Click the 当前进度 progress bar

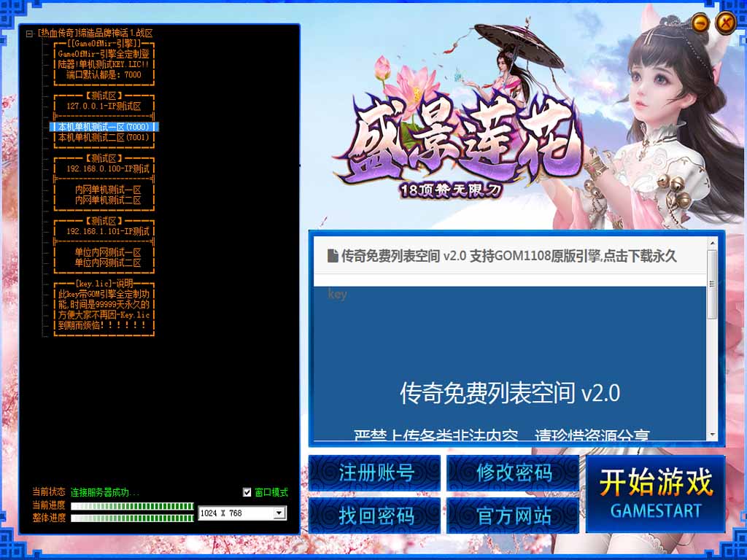coord(133,506)
